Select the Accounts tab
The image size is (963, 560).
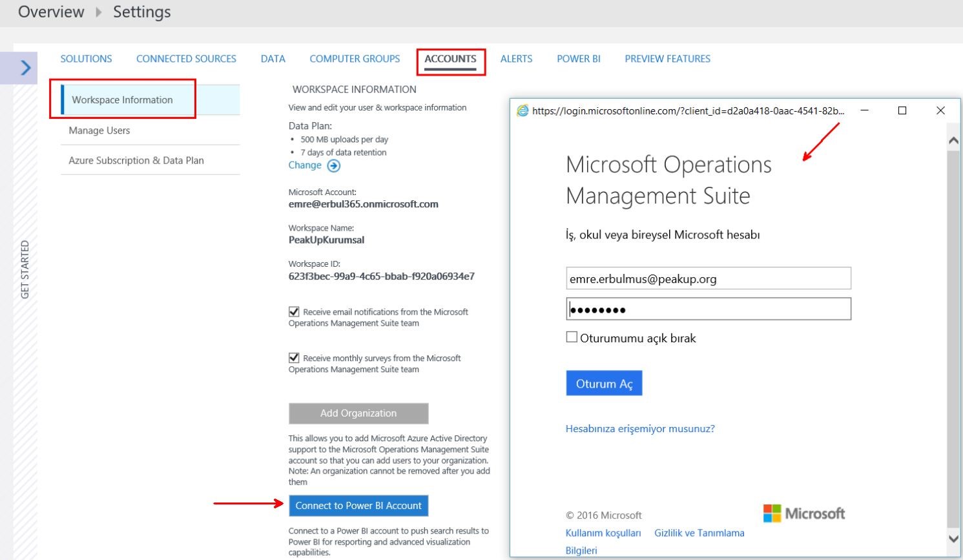[451, 59]
